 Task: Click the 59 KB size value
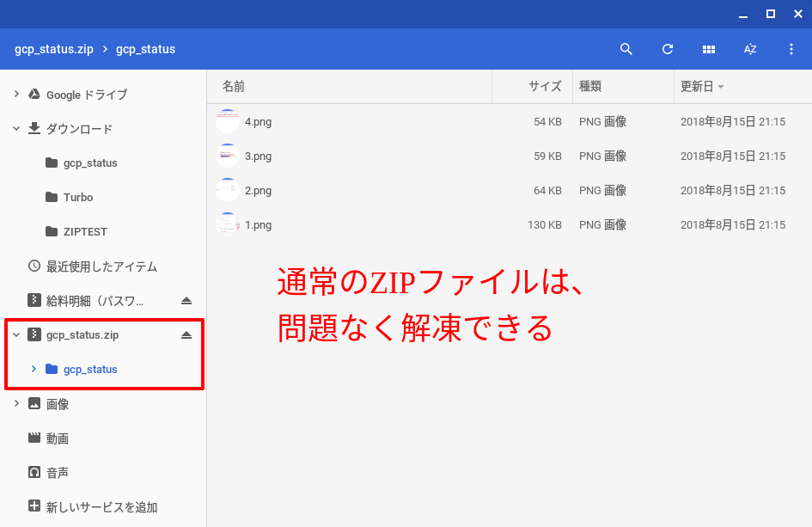click(548, 156)
